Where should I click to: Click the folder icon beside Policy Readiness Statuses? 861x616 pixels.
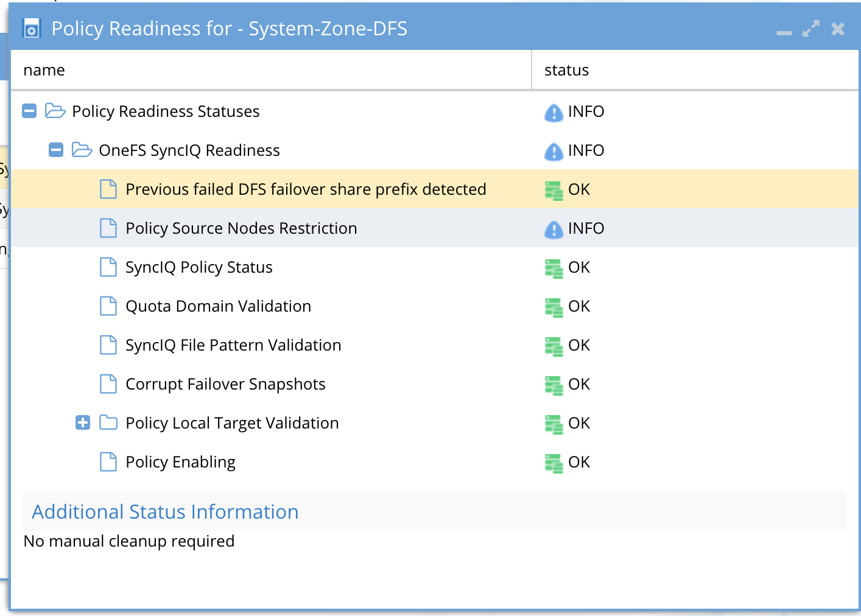(55, 111)
